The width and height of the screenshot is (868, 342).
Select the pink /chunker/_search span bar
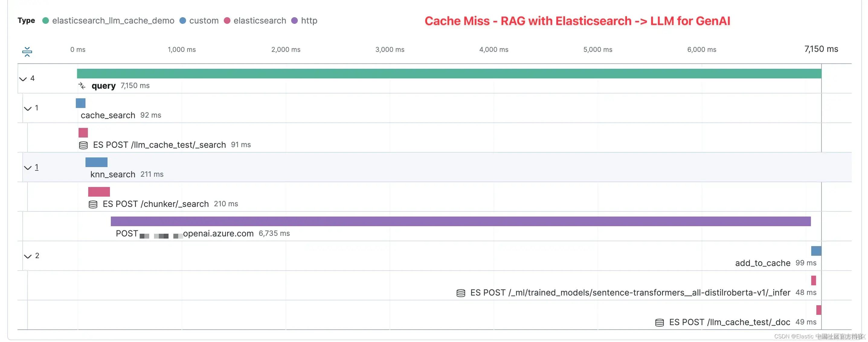coord(99,192)
